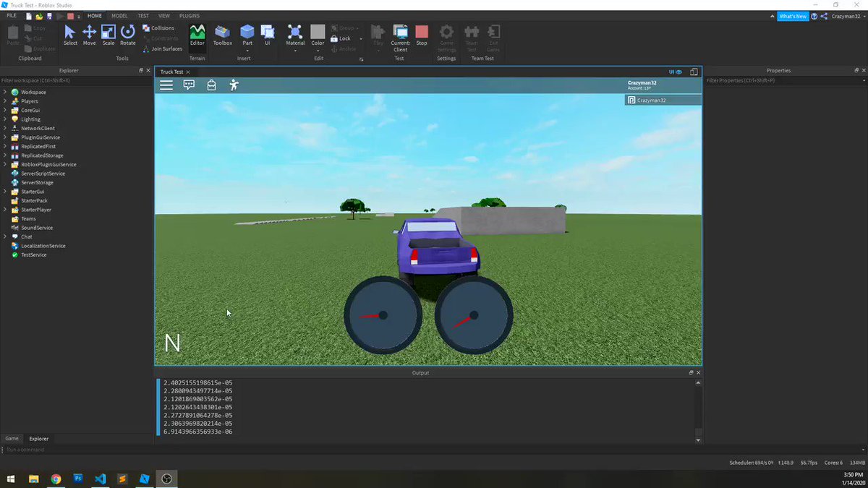Toggle viewport device emulation icon

click(694, 72)
